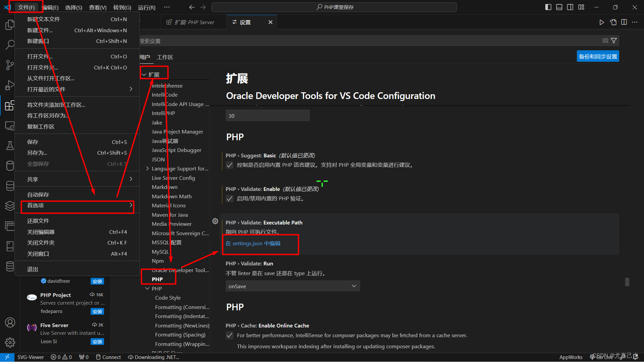Open the Testing flask icon
The height and width of the screenshot is (362, 644).
(10, 146)
